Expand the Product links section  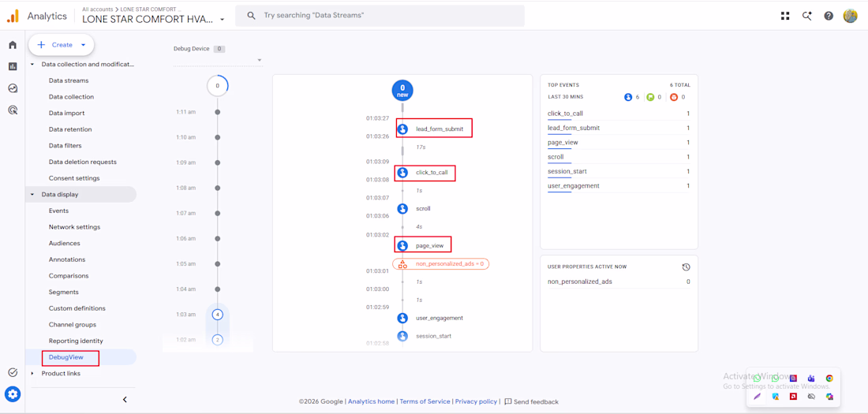click(32, 374)
